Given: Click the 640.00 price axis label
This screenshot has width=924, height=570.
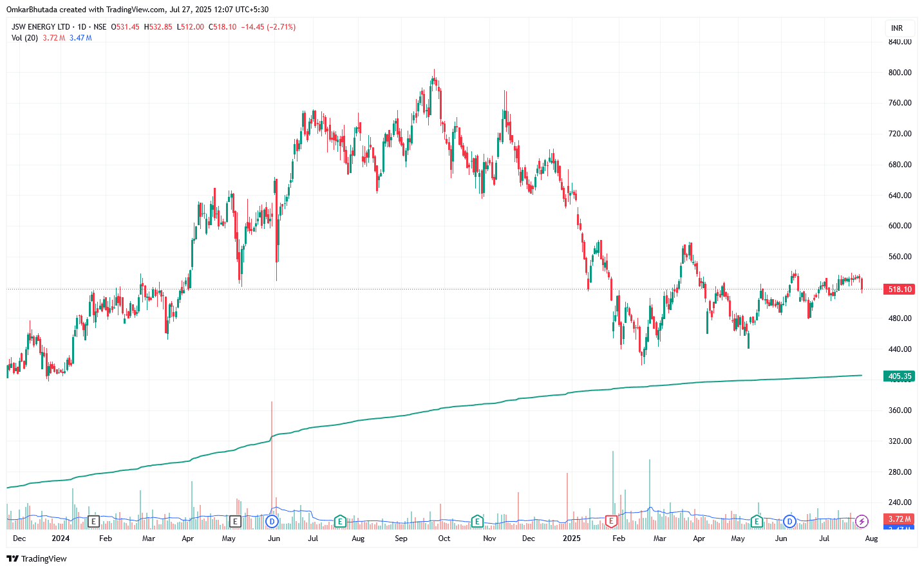Looking at the screenshot, I should point(900,196).
